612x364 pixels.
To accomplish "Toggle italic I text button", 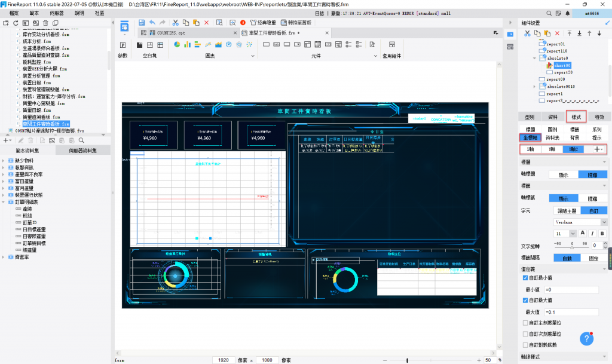I will click(592, 233).
